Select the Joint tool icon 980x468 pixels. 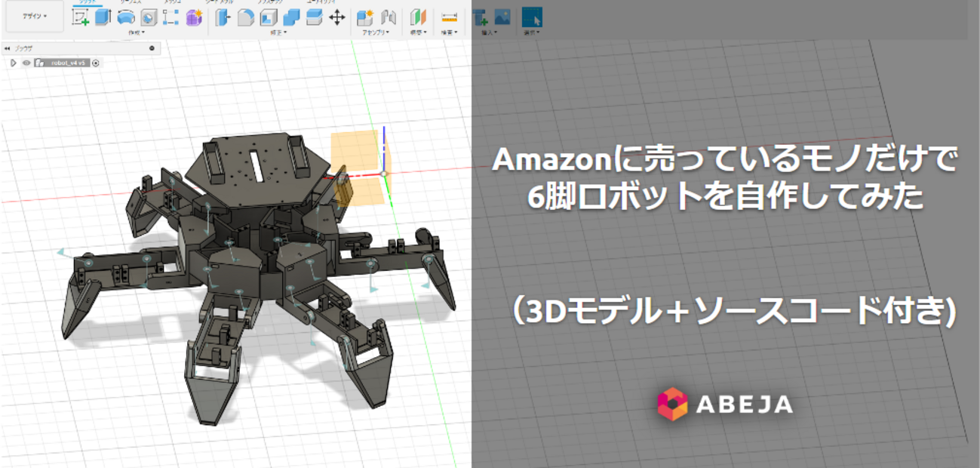pyautogui.click(x=389, y=17)
